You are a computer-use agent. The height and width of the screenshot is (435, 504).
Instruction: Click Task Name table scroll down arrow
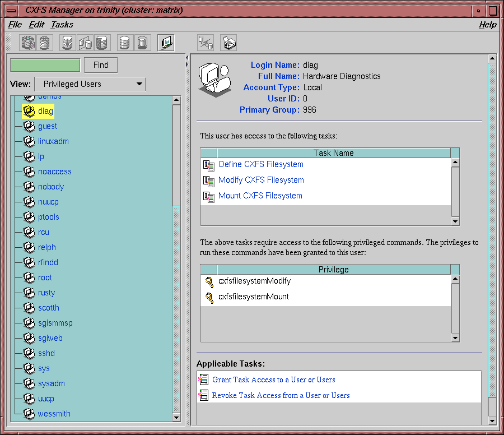click(455, 221)
